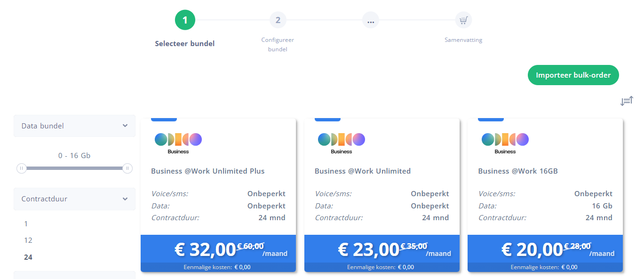
Task: Collapse the Data bundel filter
Action: click(74, 126)
